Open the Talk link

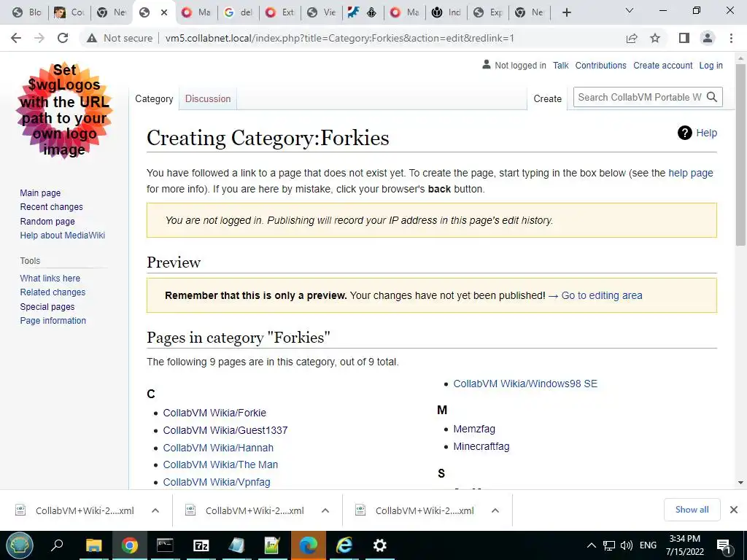561,66
